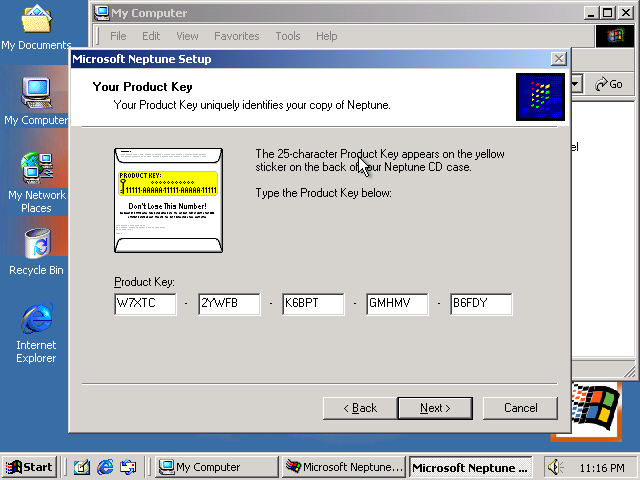The height and width of the screenshot is (480, 640).
Task: Select the active Microsoft Neptune taskbar button
Action: coord(470,467)
